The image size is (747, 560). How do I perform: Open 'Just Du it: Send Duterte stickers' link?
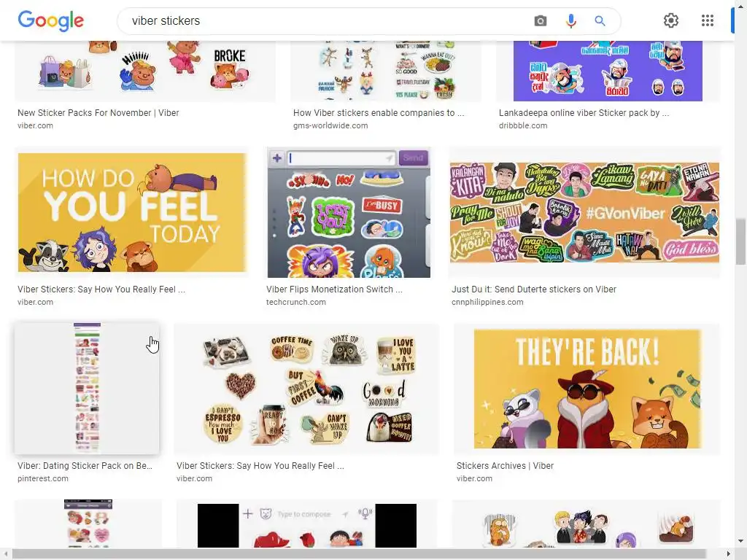click(534, 289)
